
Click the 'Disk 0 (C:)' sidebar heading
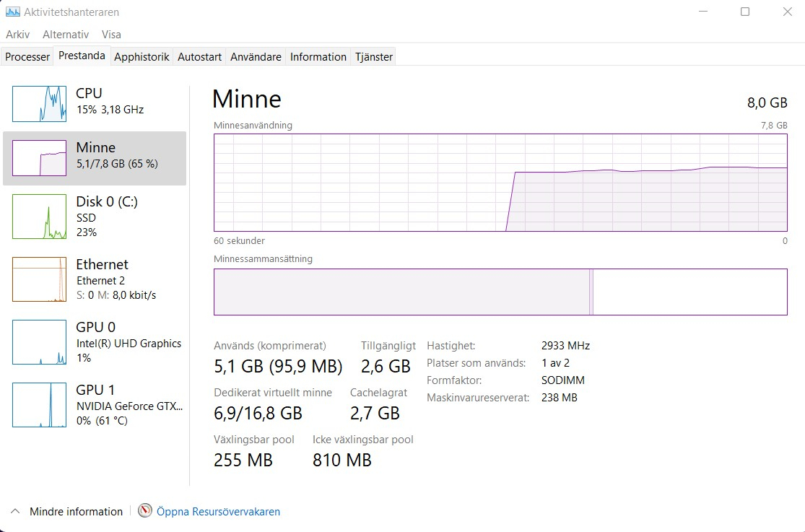107,201
